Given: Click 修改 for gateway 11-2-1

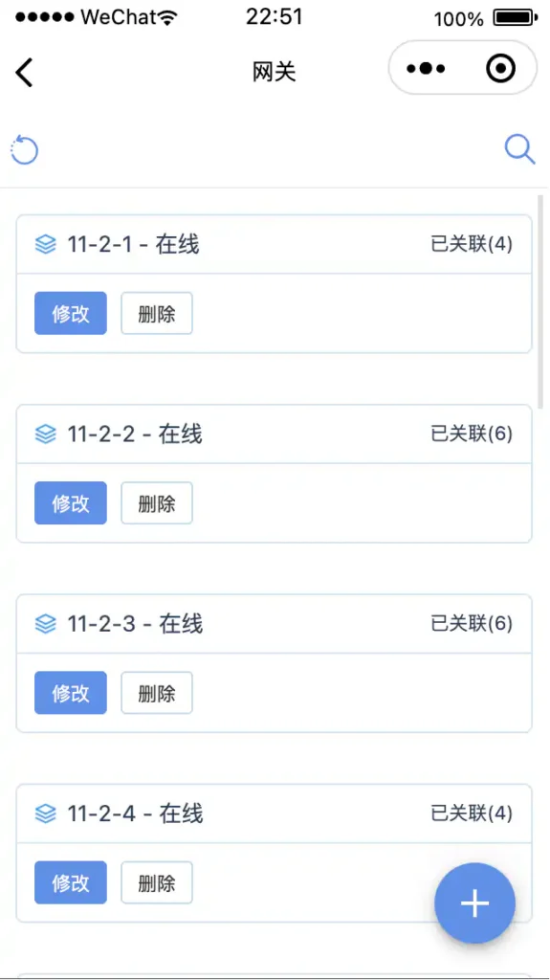Looking at the screenshot, I should (71, 313).
